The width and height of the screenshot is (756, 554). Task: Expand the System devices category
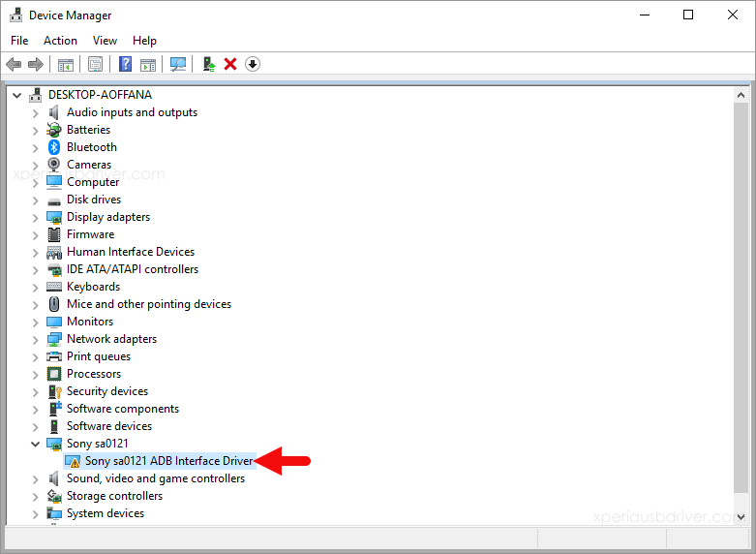[x=35, y=514]
